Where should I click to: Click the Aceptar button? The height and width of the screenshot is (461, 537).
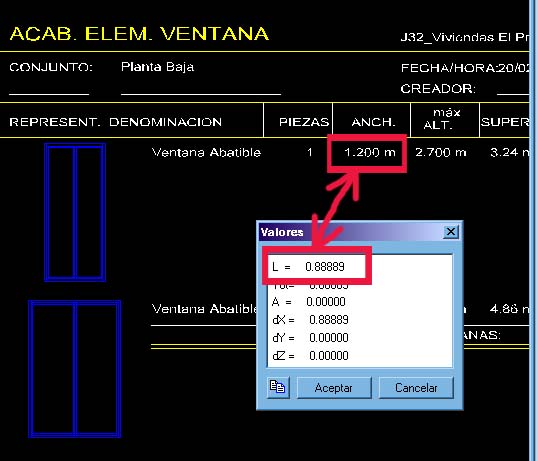click(x=334, y=388)
